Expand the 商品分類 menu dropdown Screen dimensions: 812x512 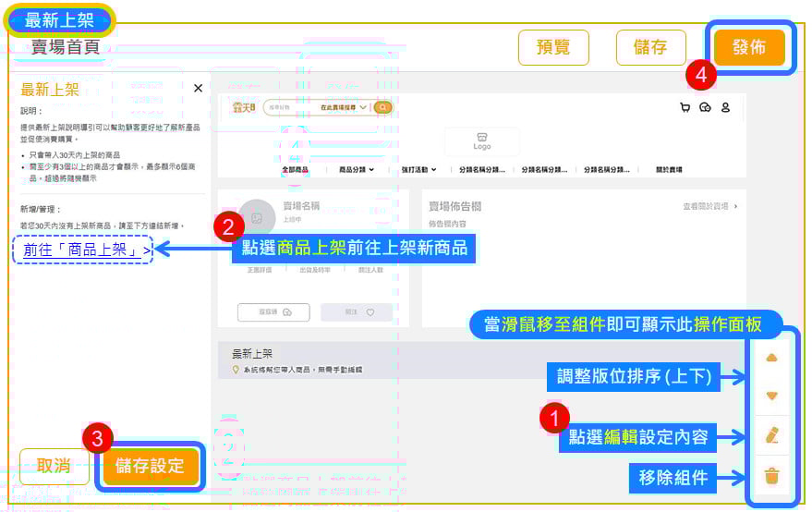tap(357, 170)
